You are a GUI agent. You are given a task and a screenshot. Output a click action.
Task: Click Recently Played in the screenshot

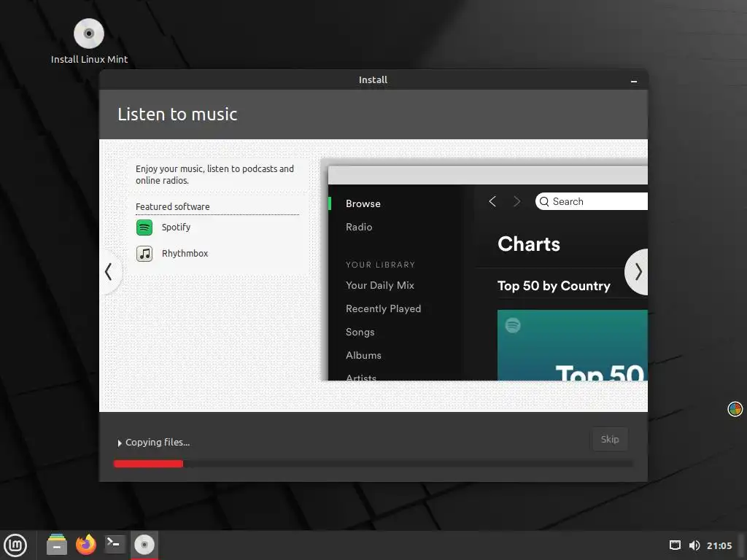click(384, 308)
